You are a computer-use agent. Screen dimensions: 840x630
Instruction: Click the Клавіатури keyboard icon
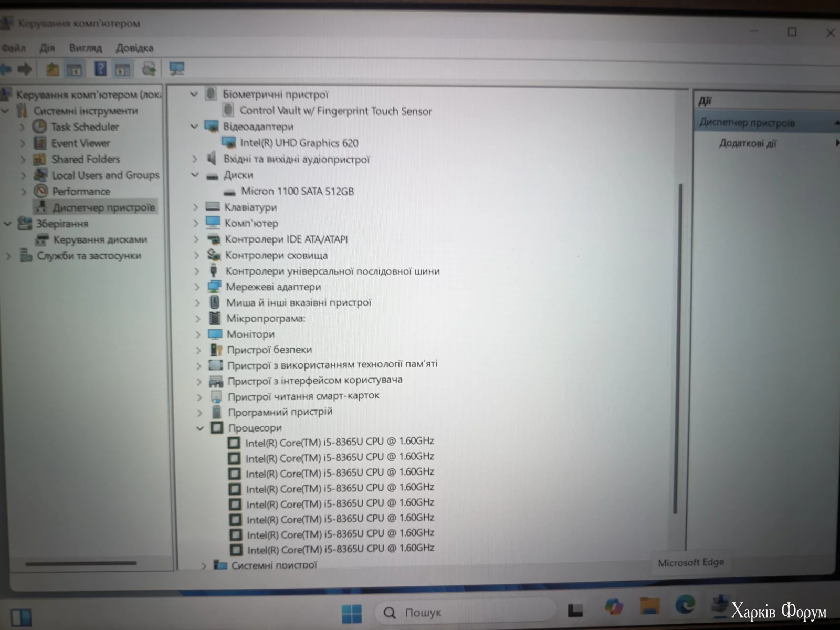coord(213,207)
